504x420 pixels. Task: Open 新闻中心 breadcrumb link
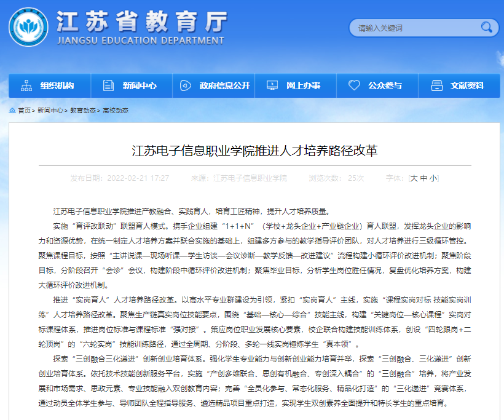pos(50,110)
